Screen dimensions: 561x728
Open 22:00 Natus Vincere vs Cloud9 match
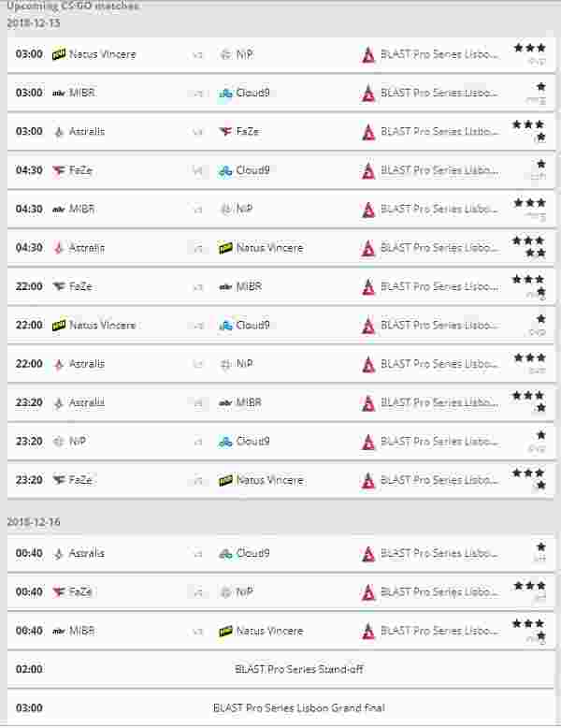(280, 325)
